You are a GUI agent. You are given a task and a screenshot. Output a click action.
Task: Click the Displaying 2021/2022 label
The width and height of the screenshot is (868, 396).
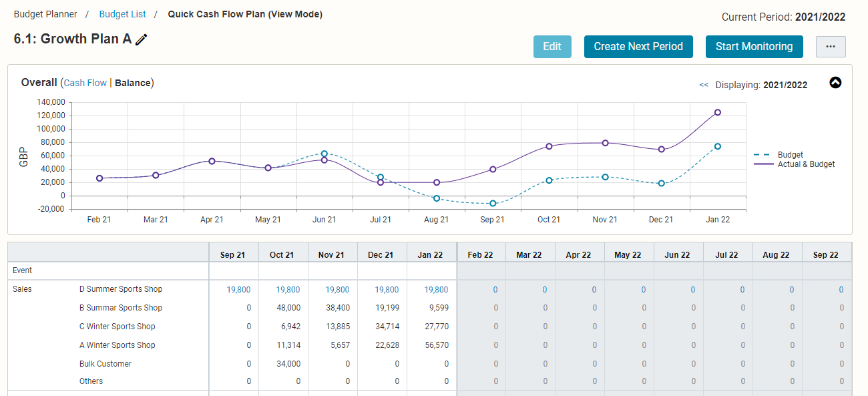click(x=761, y=85)
